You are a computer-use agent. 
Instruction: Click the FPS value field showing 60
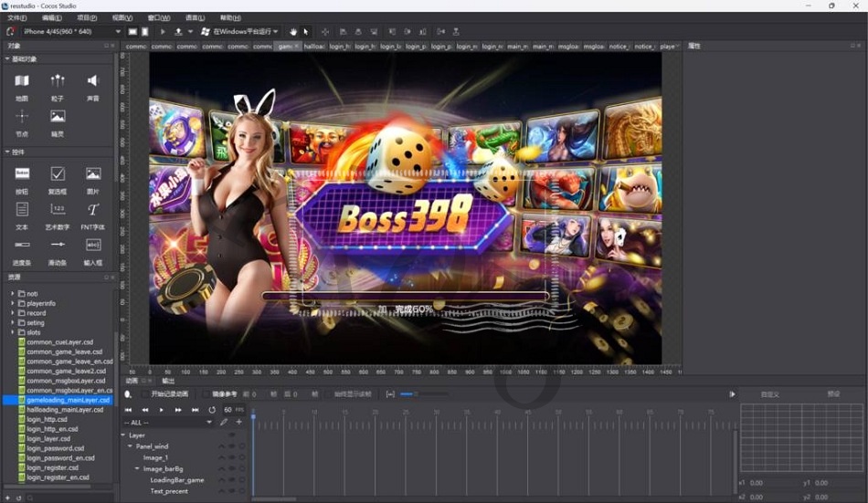point(228,410)
